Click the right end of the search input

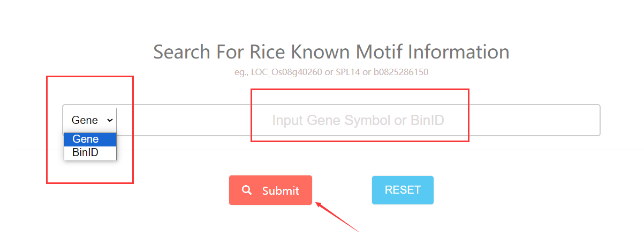(589, 120)
